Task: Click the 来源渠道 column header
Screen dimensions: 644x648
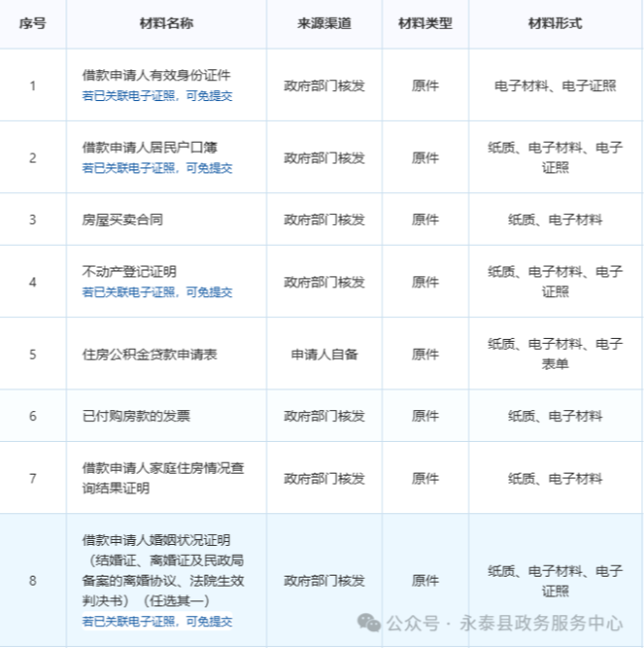Action: point(324,23)
